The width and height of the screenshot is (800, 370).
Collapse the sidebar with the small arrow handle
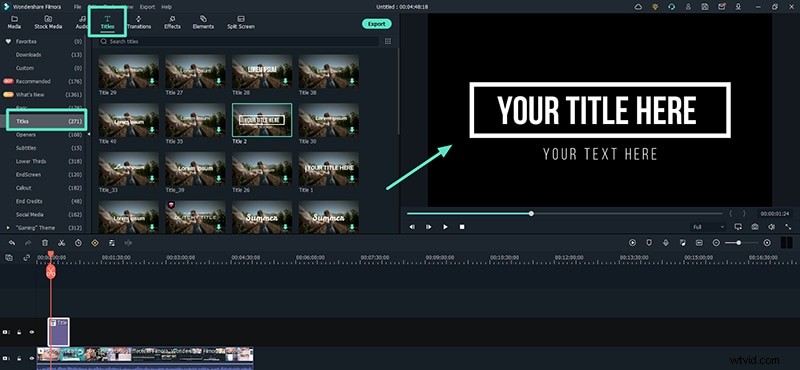pyautogui.click(x=89, y=134)
